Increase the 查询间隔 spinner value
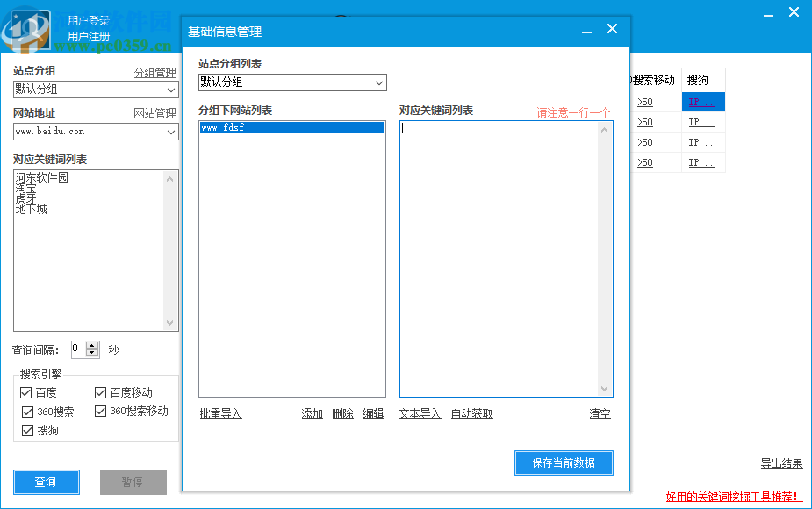Viewport: 812px width, 509px height. [92, 345]
